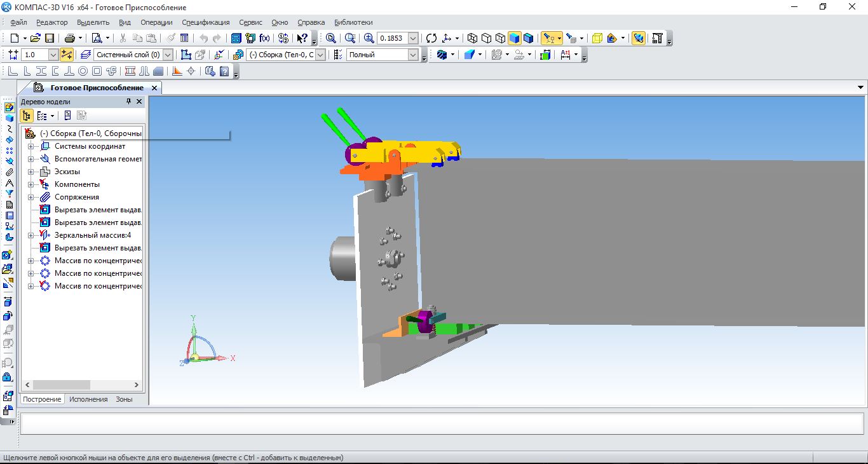
Task: Open a file with the folder icon
Action: coord(36,38)
